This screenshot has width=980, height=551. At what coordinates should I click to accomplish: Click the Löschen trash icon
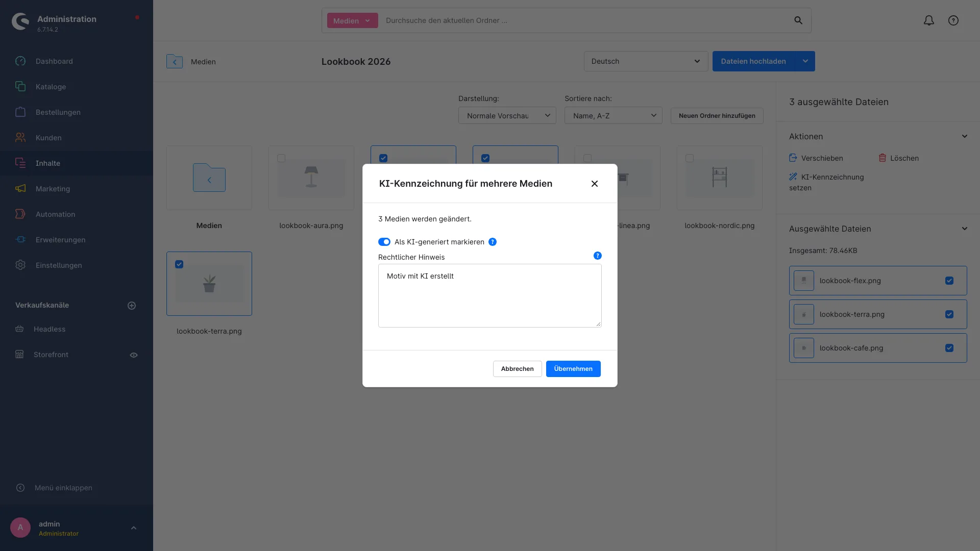point(882,158)
